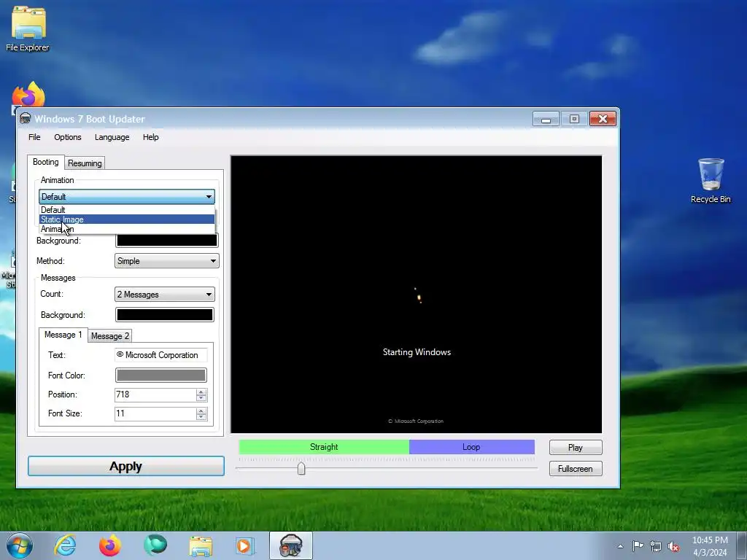747x560 pixels.
Task: Click the message Text input field
Action: (x=161, y=355)
